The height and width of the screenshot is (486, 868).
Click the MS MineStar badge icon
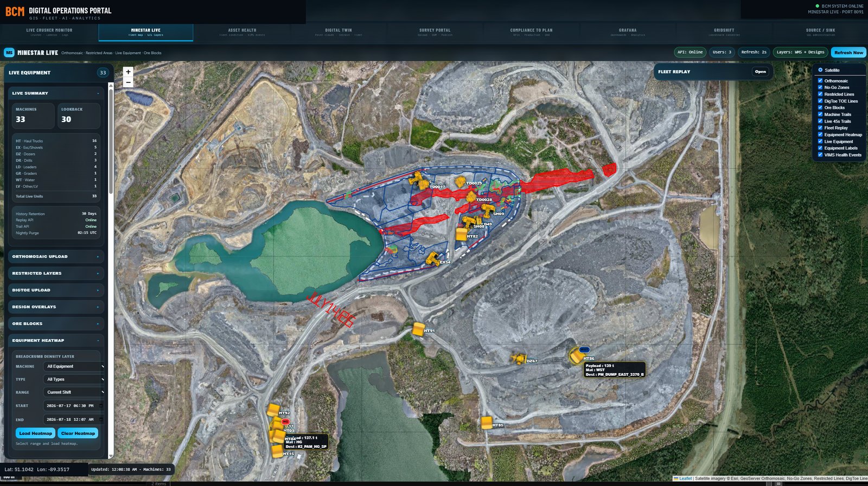pyautogui.click(x=9, y=53)
